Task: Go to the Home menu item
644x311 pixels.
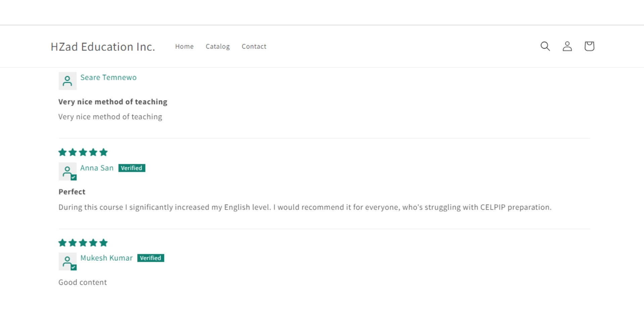Action: click(184, 47)
